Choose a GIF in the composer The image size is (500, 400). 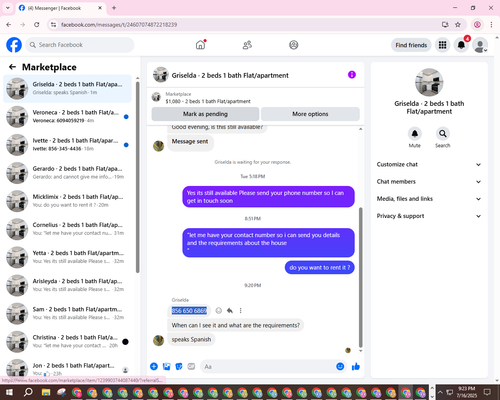(x=191, y=367)
